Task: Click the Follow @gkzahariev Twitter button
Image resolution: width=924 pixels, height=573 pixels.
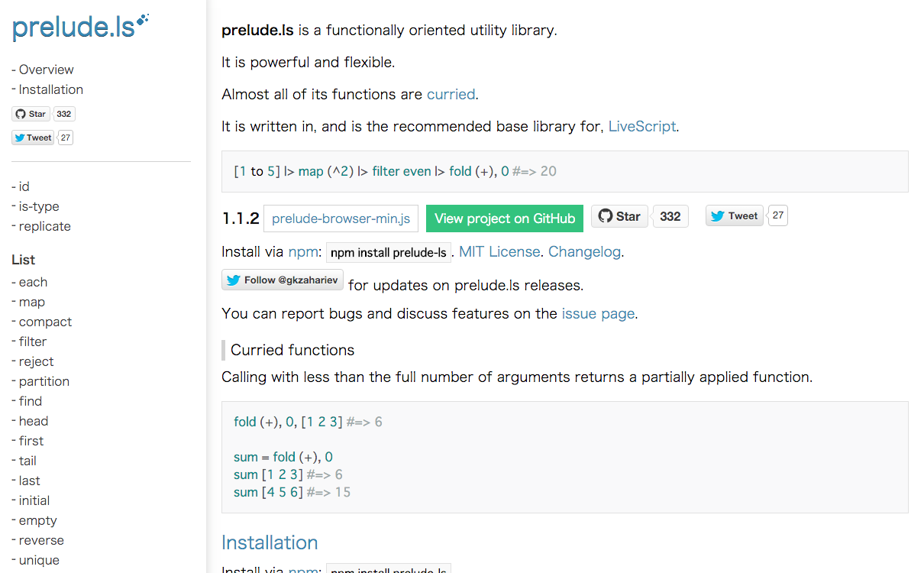Action: point(281,279)
